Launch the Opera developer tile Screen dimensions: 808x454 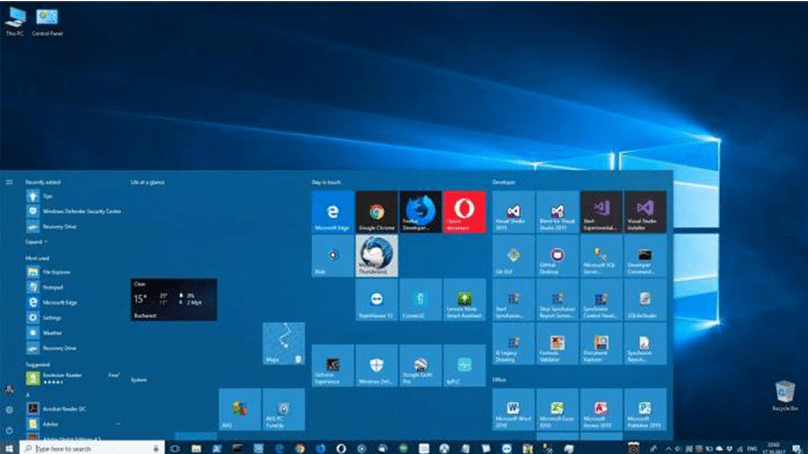[464, 212]
